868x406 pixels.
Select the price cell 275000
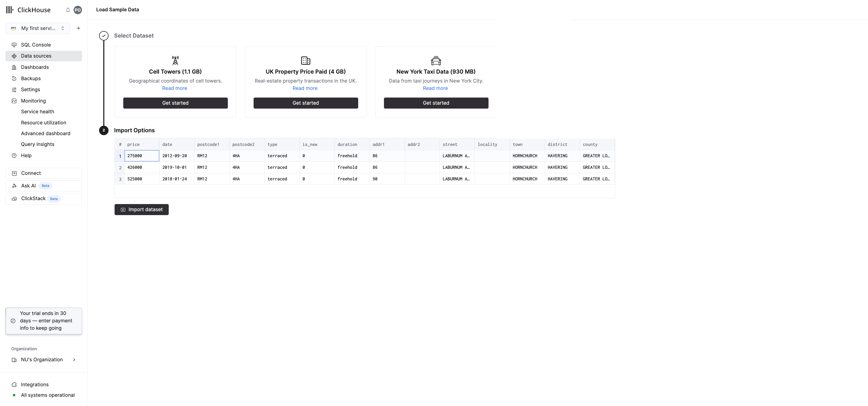click(142, 156)
